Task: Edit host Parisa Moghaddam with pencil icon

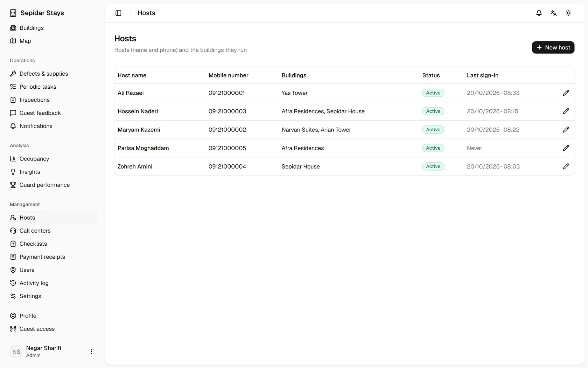Action: 566,148
